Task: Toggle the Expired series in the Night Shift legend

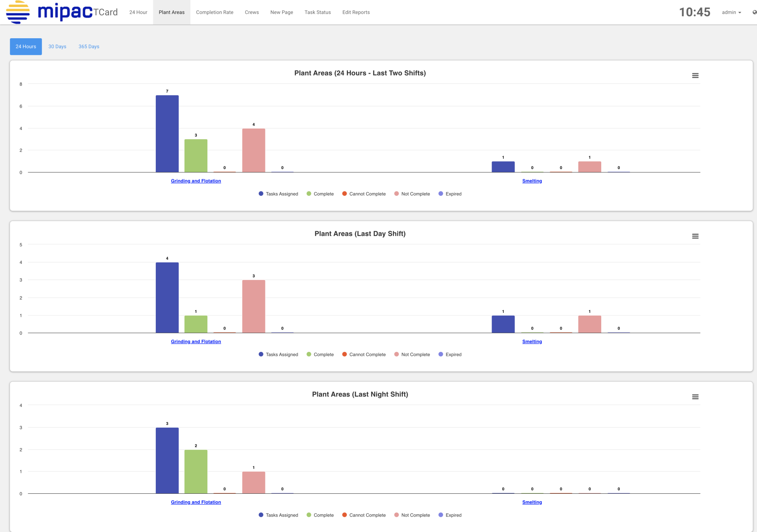Action: click(450, 515)
